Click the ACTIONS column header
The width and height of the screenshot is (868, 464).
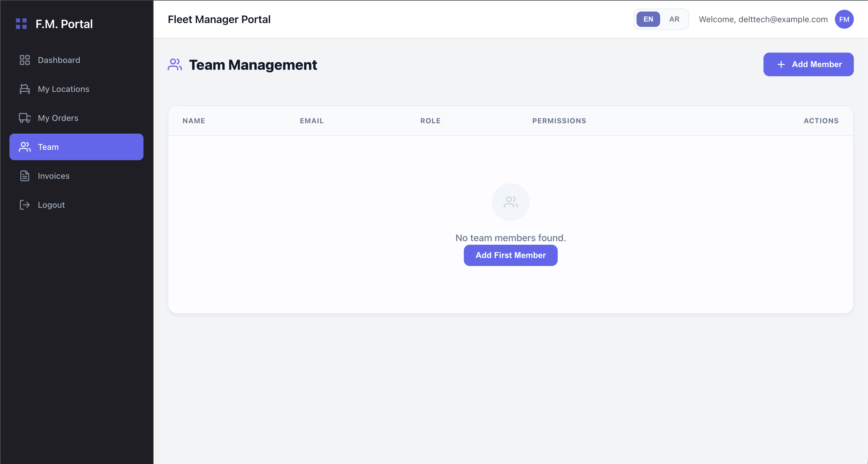pyautogui.click(x=821, y=121)
